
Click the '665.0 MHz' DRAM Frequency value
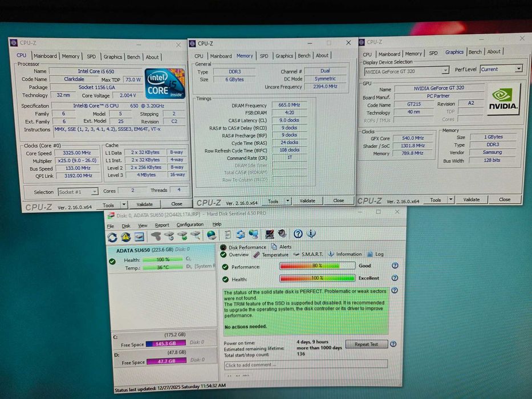point(289,105)
